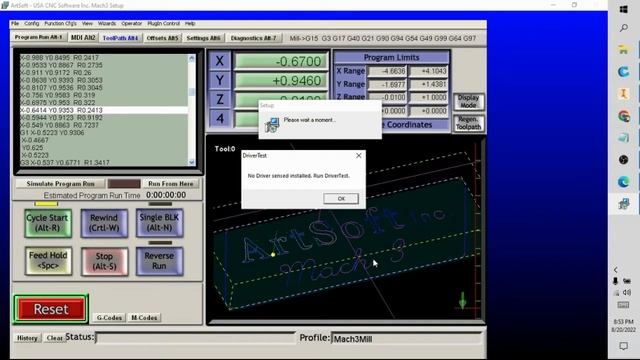640x360 pixels.
Task: Open Windows Search magnifier icon
Action: 623,28
